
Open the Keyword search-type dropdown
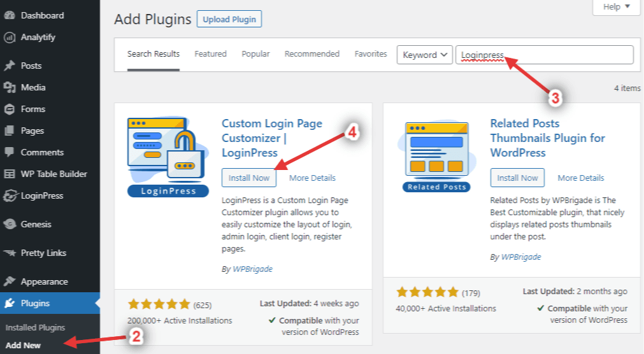425,55
